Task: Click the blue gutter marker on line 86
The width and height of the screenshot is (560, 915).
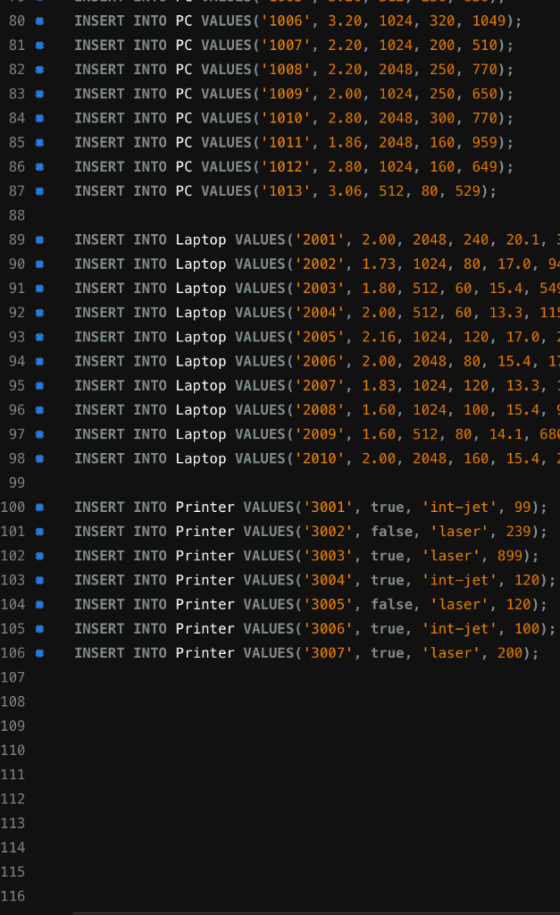Action: tap(40, 167)
